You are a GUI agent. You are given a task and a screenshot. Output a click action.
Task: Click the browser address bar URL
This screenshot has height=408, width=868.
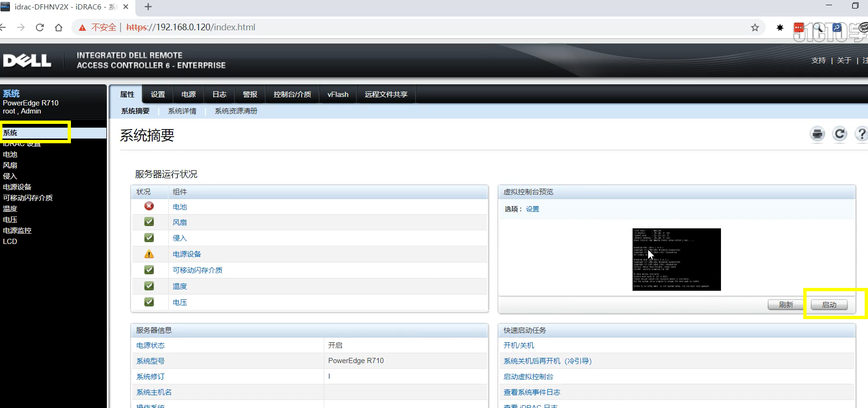[191, 27]
